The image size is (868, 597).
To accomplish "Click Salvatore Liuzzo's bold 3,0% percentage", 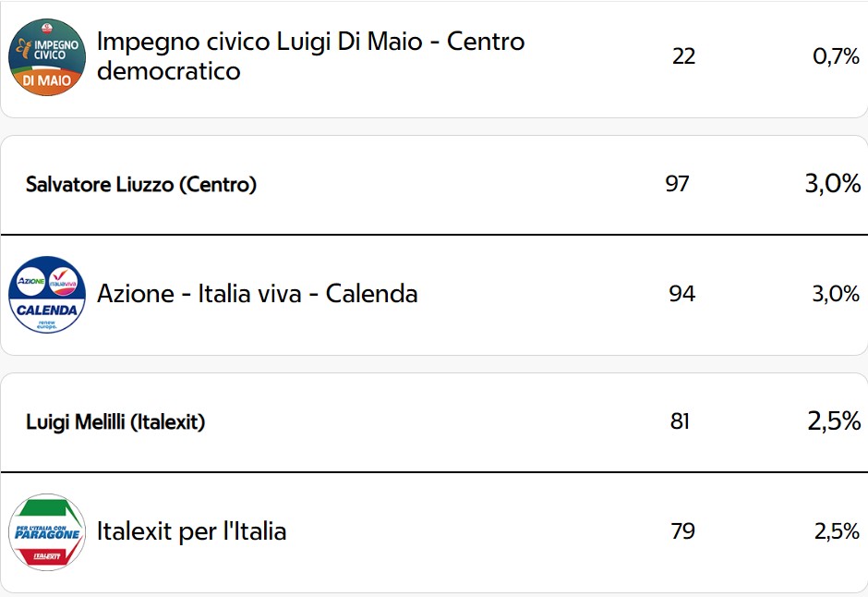I will tap(833, 183).
